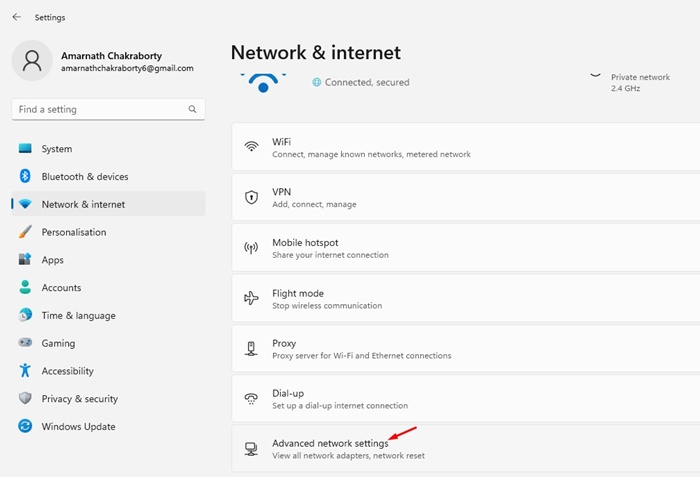Click the Personalisation paintbrush icon

click(x=25, y=232)
